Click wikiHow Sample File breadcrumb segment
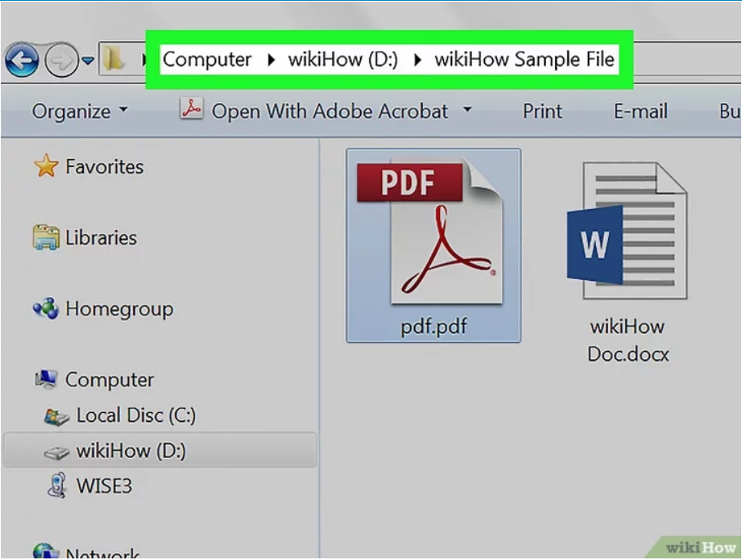742x560 pixels. [x=524, y=60]
